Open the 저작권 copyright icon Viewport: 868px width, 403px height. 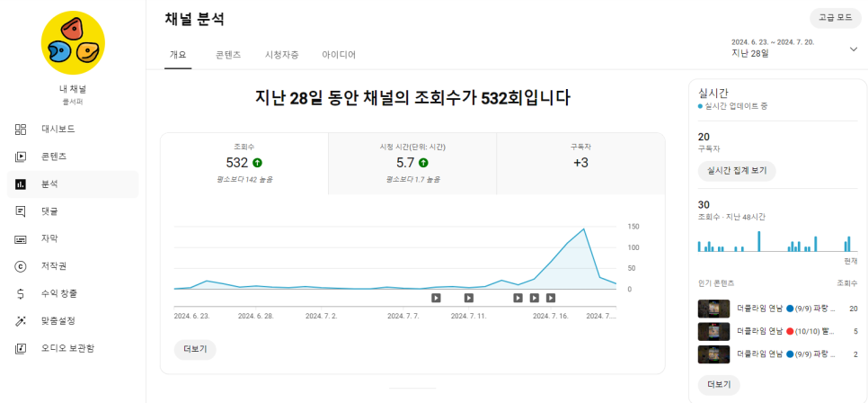tap(21, 266)
